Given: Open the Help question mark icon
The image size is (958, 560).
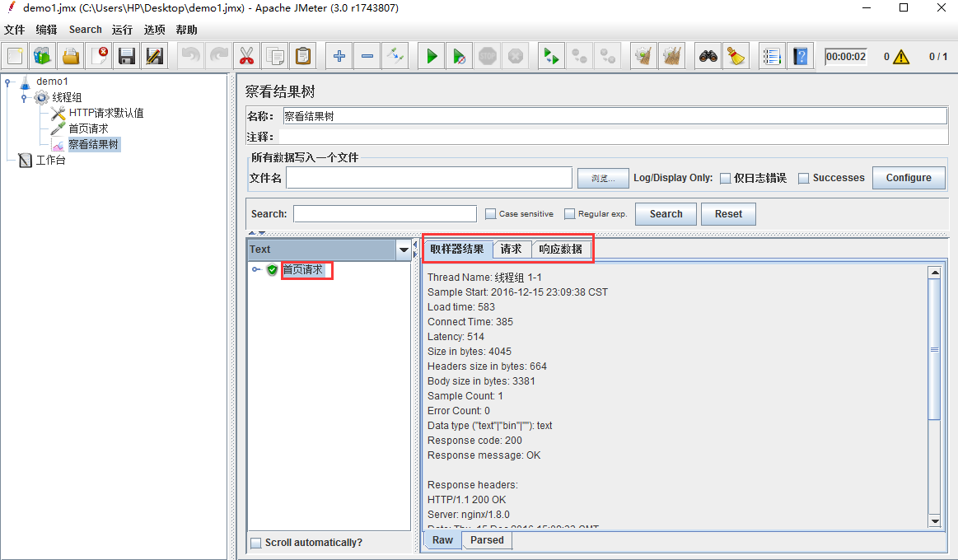Looking at the screenshot, I should 800,56.
